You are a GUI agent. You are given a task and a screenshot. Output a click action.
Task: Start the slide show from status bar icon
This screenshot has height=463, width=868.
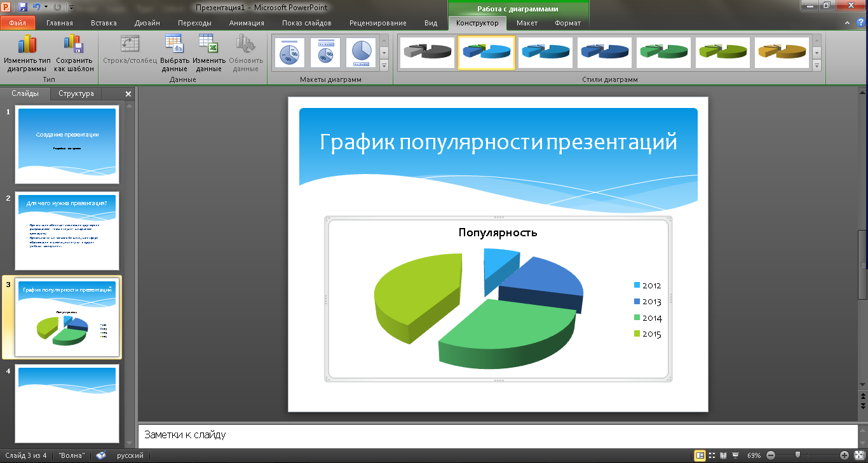[x=735, y=455]
